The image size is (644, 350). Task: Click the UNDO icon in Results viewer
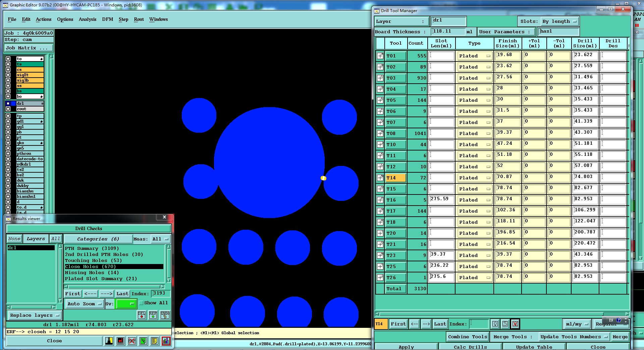click(x=165, y=315)
